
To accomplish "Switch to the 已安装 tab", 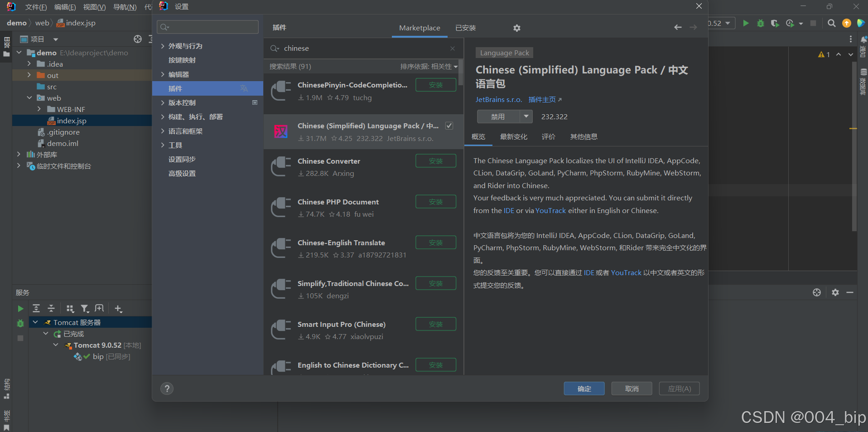I will click(465, 28).
